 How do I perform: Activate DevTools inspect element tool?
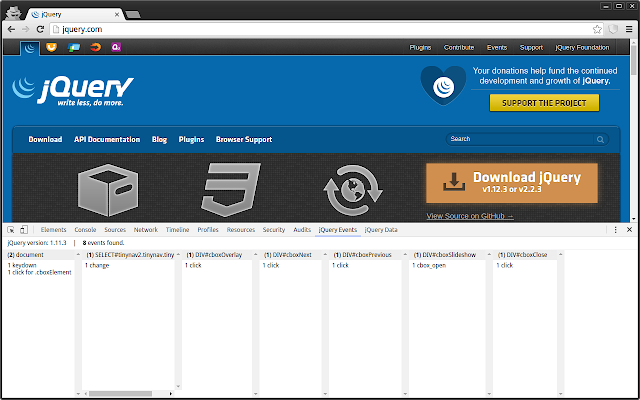tap(11, 230)
